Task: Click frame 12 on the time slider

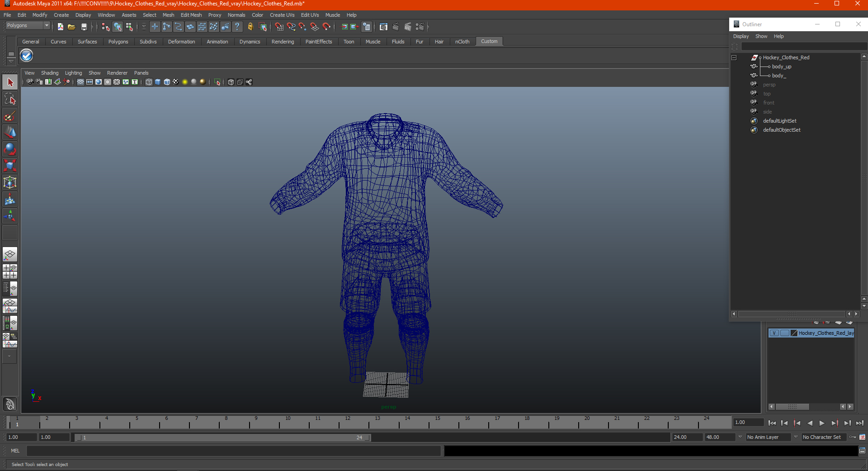Action: 348,423
